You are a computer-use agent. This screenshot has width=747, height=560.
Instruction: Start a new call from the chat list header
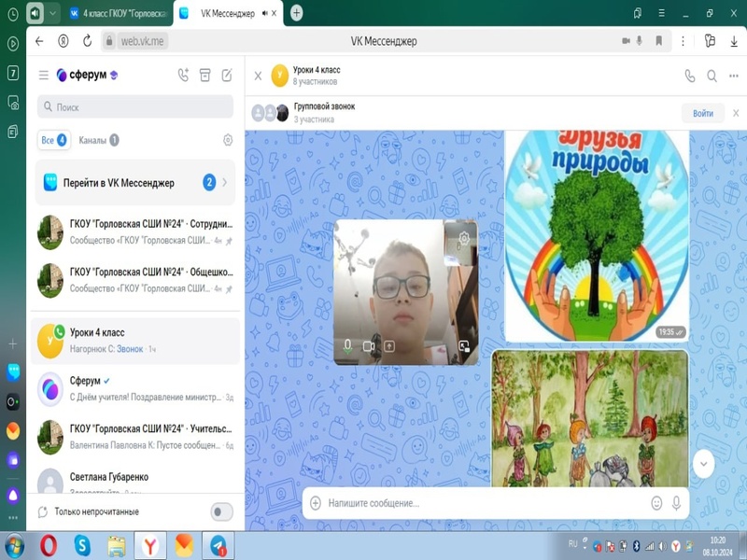click(183, 75)
